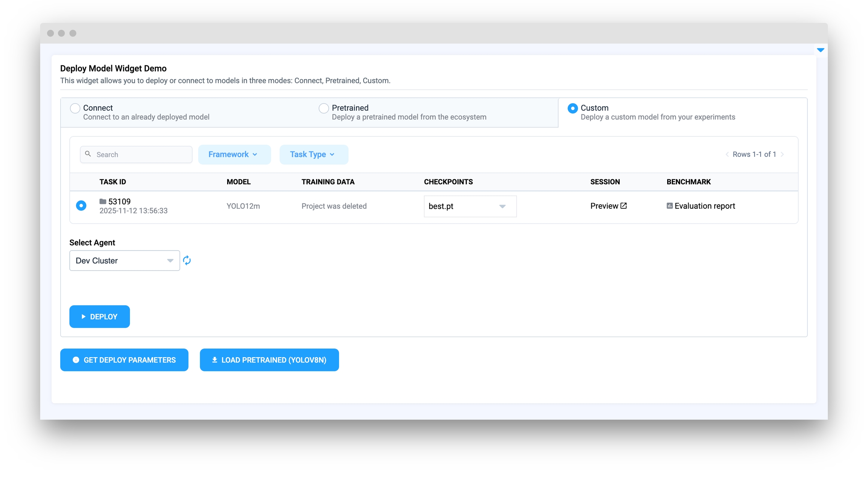Click the external link icon next to Preview

pyautogui.click(x=623, y=206)
